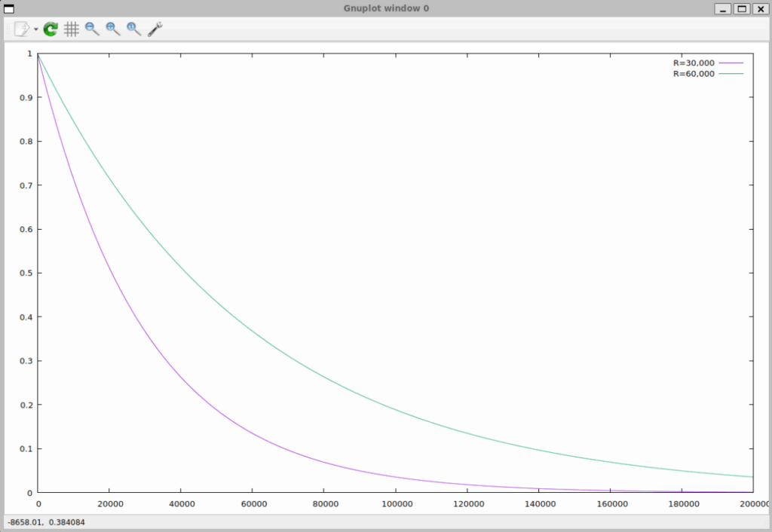This screenshot has height=532, width=772.
Task: Minimize the Gnuplot window
Action: (x=723, y=8)
